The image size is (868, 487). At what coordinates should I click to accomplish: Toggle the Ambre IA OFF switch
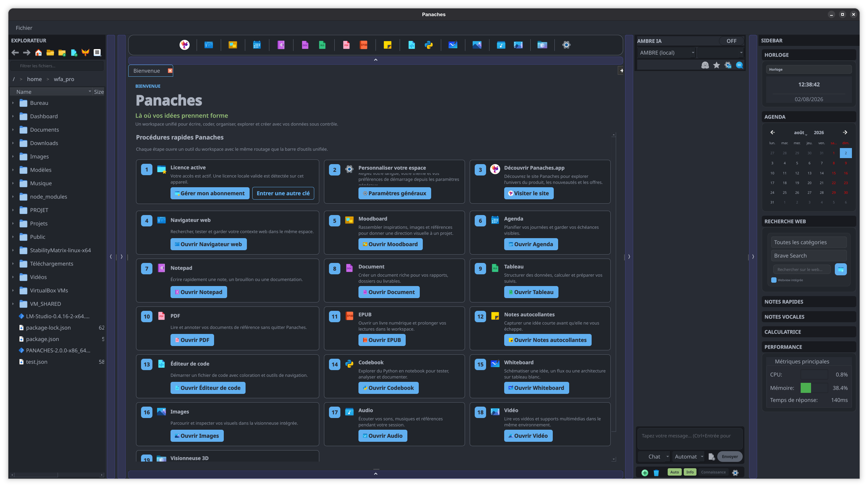pos(731,41)
